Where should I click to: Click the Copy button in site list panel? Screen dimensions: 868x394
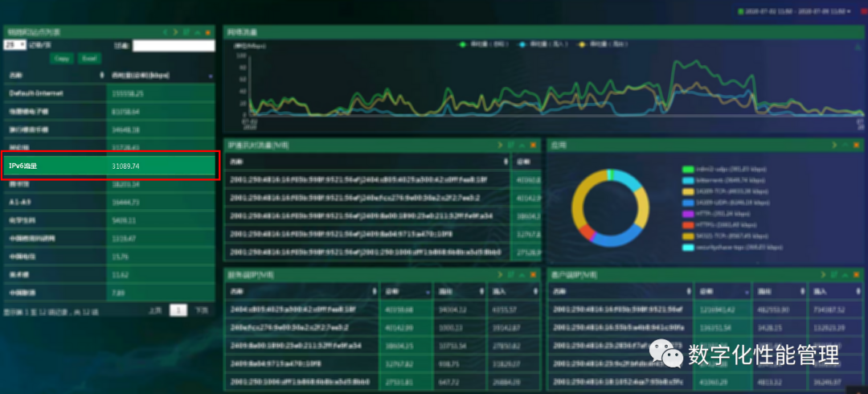62,58
